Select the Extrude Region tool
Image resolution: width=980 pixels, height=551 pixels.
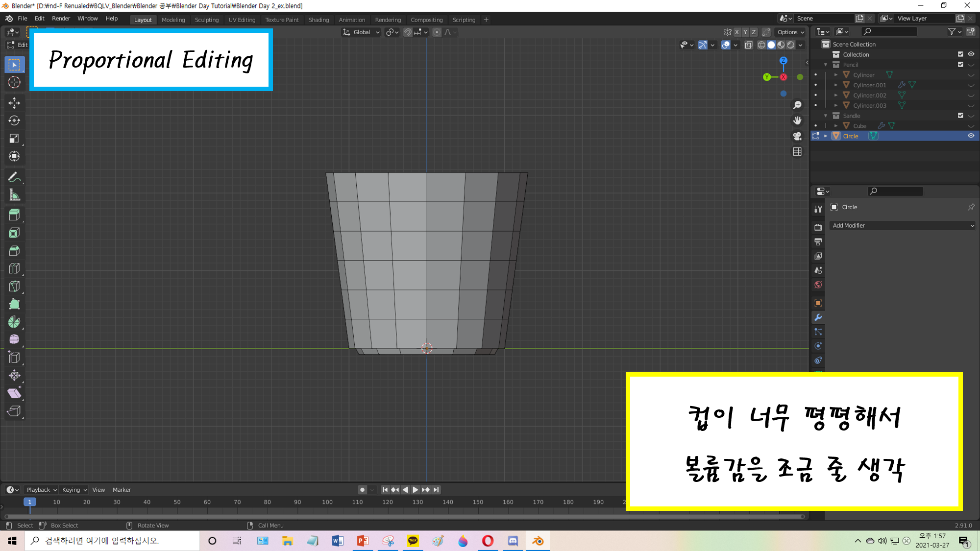14,215
